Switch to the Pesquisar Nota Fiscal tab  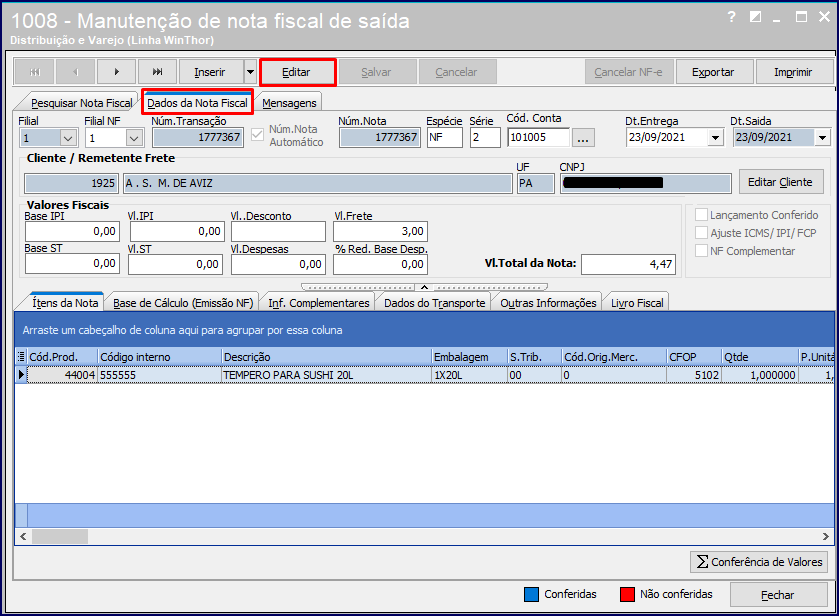[81, 103]
